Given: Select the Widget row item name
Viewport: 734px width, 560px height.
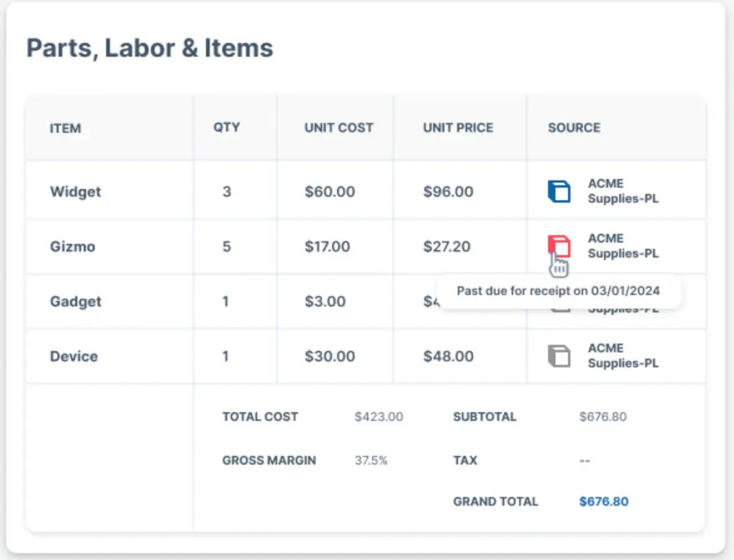Looking at the screenshot, I should [75, 191].
